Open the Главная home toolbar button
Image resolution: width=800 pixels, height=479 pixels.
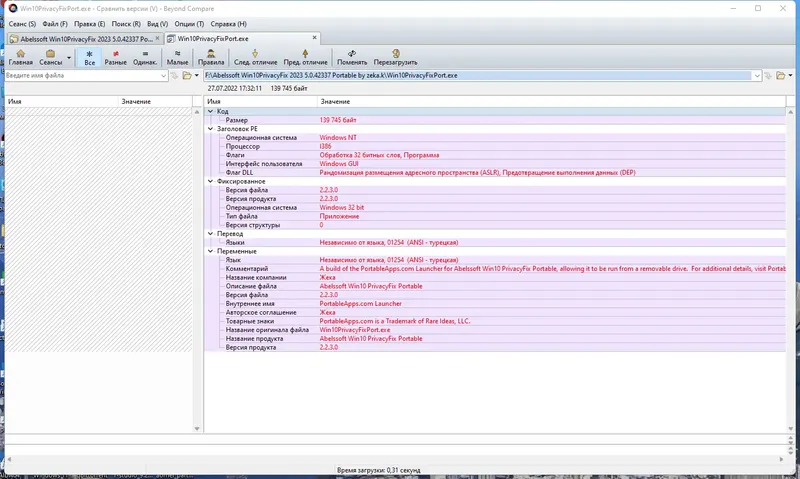coord(20,57)
